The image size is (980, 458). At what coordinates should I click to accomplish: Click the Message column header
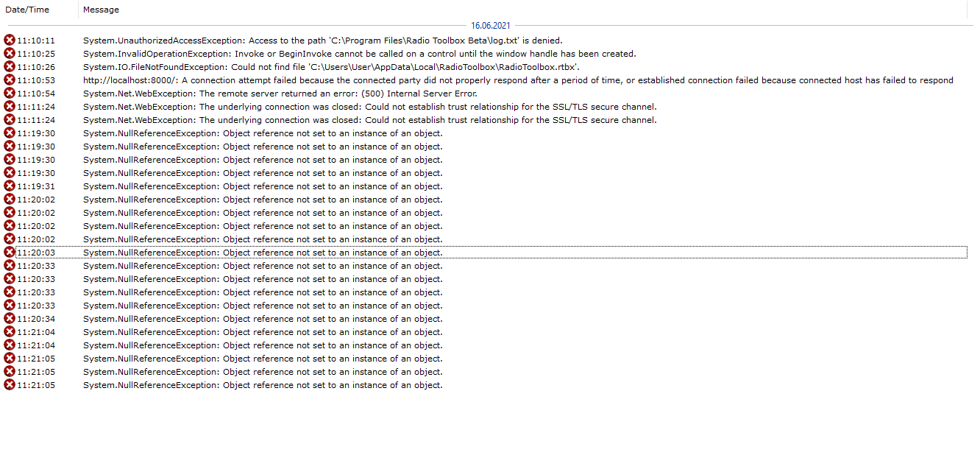tap(101, 10)
